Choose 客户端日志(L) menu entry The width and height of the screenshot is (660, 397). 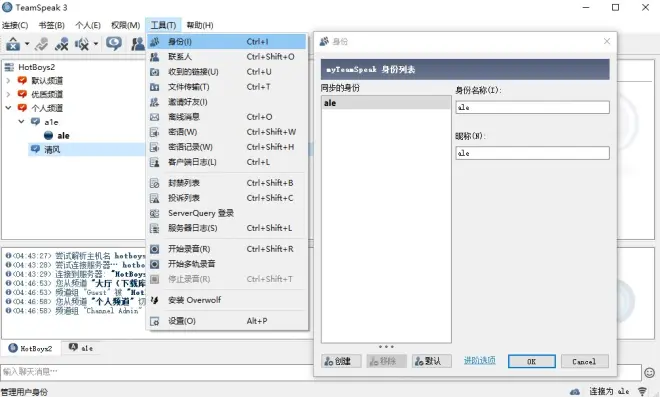coord(226,162)
